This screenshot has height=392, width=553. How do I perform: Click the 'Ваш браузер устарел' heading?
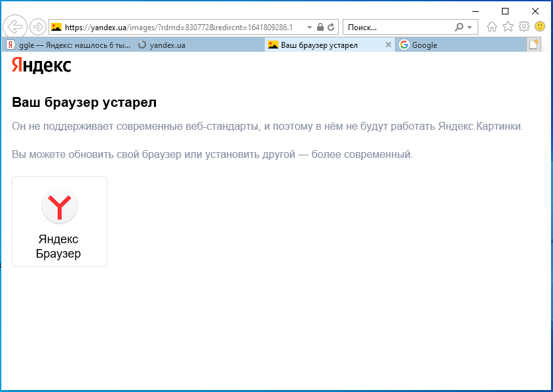point(85,102)
